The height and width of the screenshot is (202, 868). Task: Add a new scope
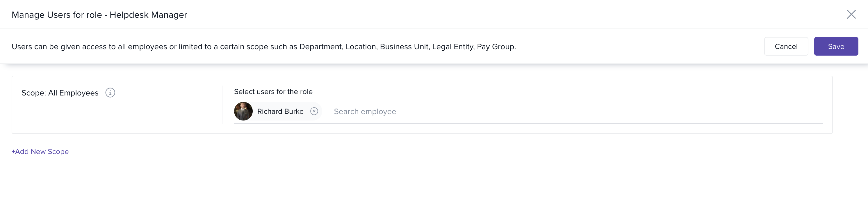pos(40,152)
